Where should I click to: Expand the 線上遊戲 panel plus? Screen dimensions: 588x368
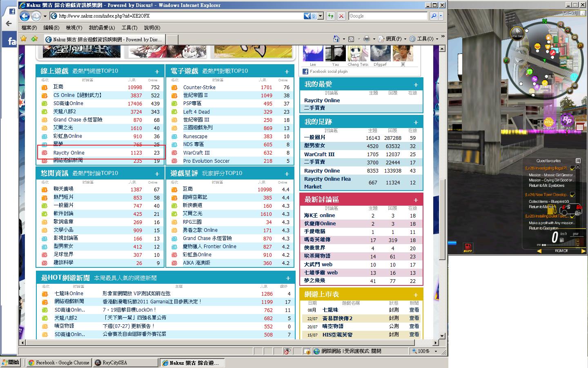157,72
